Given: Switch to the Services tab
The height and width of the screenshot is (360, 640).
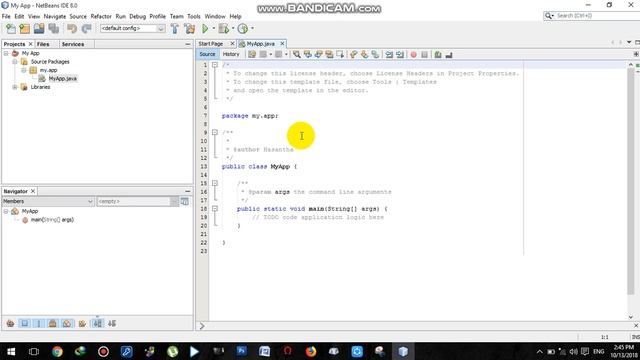Looking at the screenshot, I should coord(73,44).
